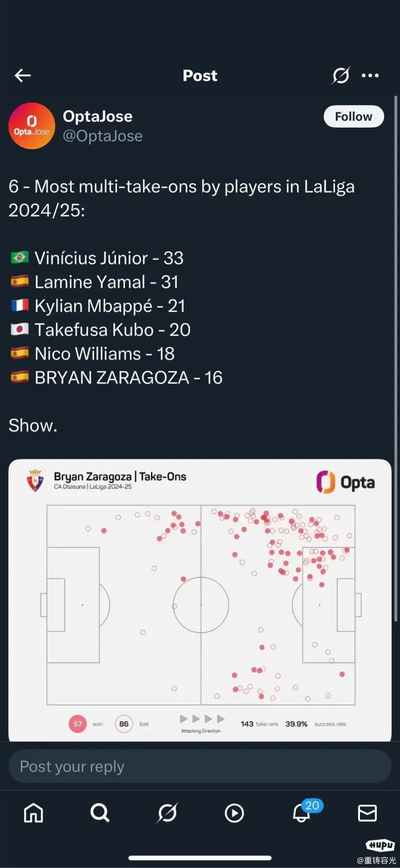Tap the Post your reply field

[200, 766]
